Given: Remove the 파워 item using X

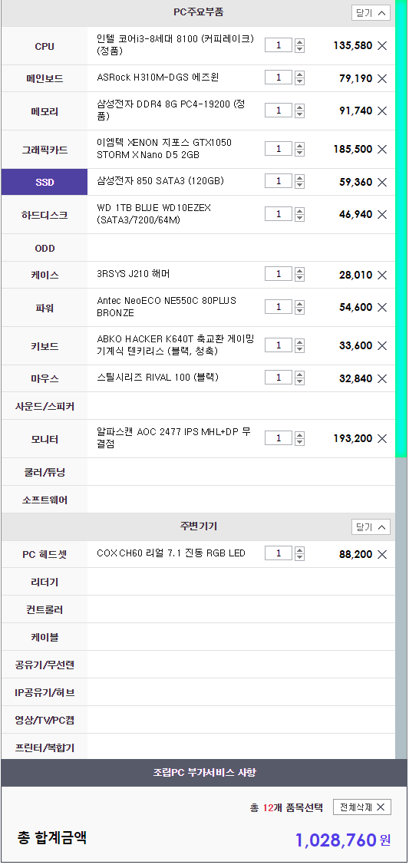Looking at the screenshot, I should pyautogui.click(x=382, y=307).
